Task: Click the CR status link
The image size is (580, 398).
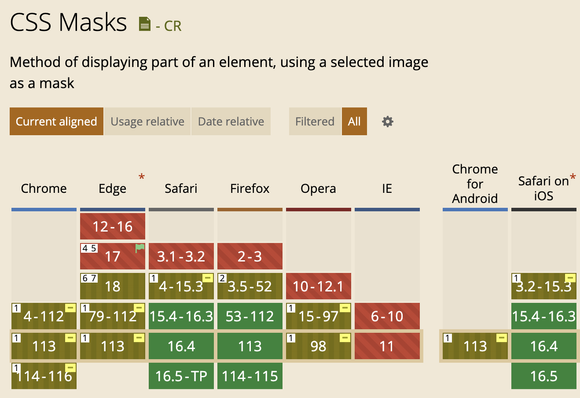Action: pyautogui.click(x=173, y=26)
